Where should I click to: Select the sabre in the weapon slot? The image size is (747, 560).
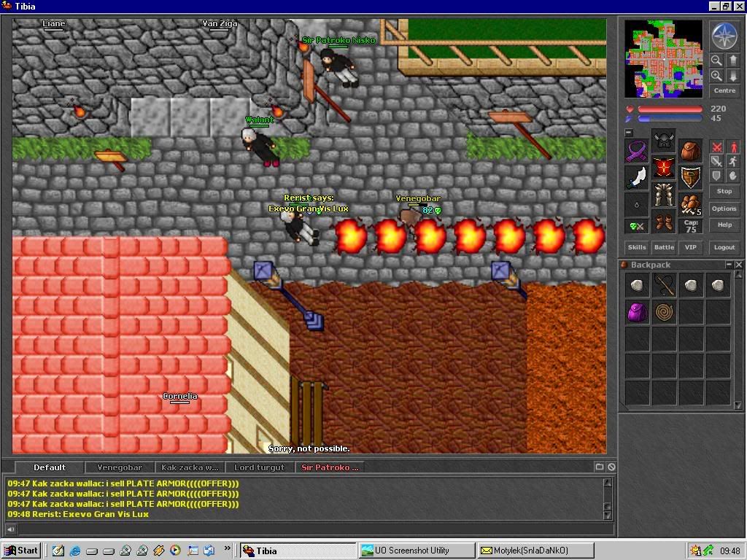pos(636,178)
